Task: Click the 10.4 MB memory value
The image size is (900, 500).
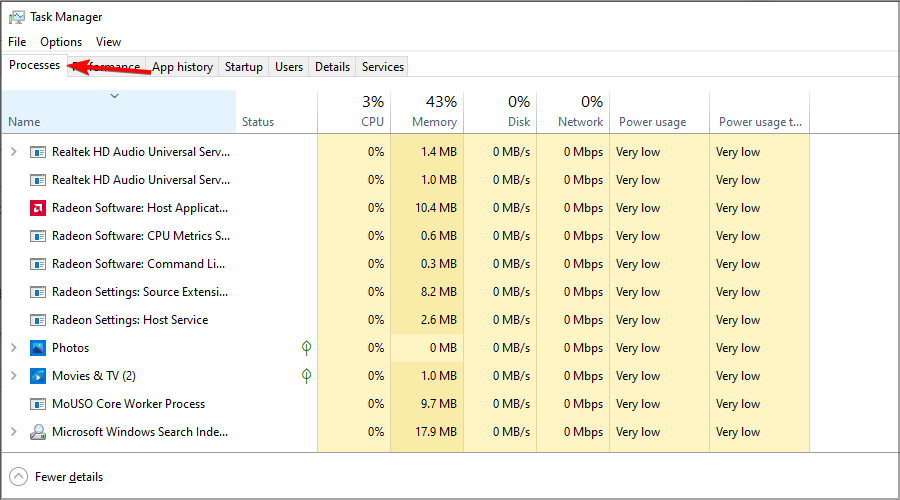Action: [x=436, y=208]
